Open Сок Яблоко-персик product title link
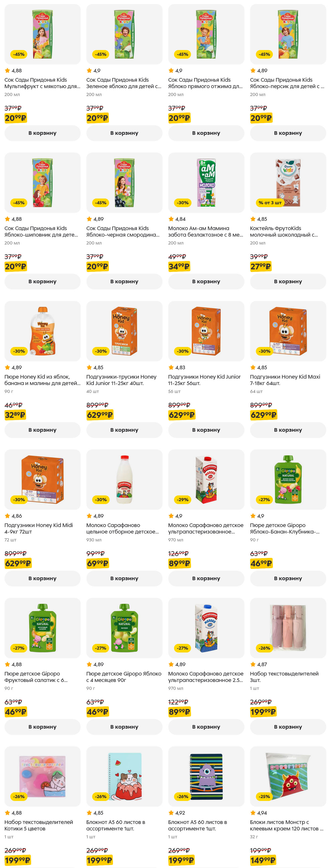 (287, 83)
